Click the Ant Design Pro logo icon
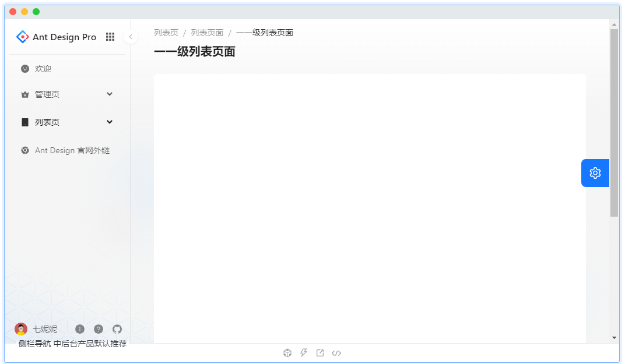The width and height of the screenshot is (632, 364). click(23, 37)
